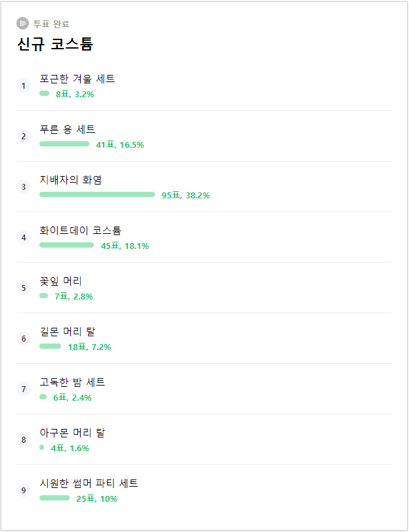This screenshot has height=532, width=409.
Task: Click the 25표, 10% vote count text
Action: (x=97, y=499)
